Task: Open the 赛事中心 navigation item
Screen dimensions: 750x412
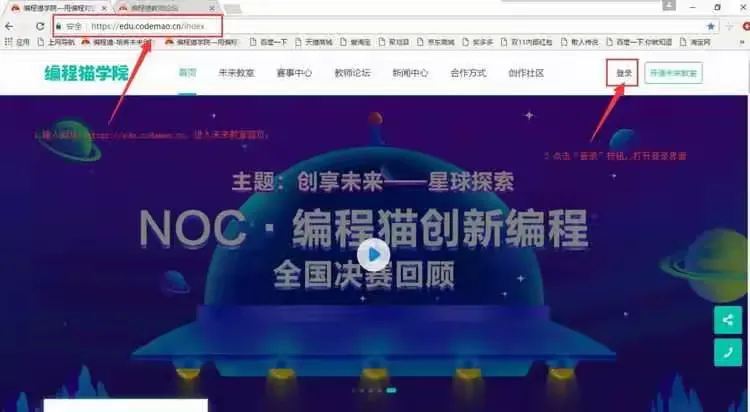Action: (294, 73)
